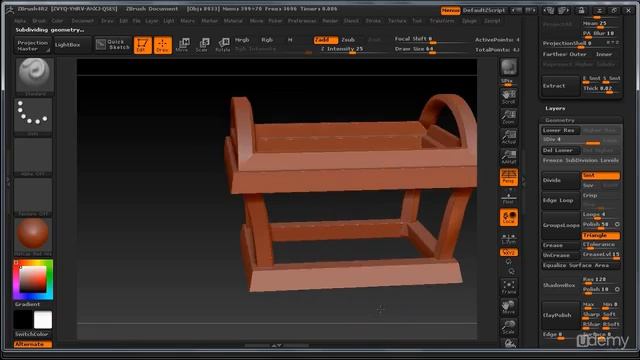Open Projection Master
640x360 pixels.
tap(33, 45)
